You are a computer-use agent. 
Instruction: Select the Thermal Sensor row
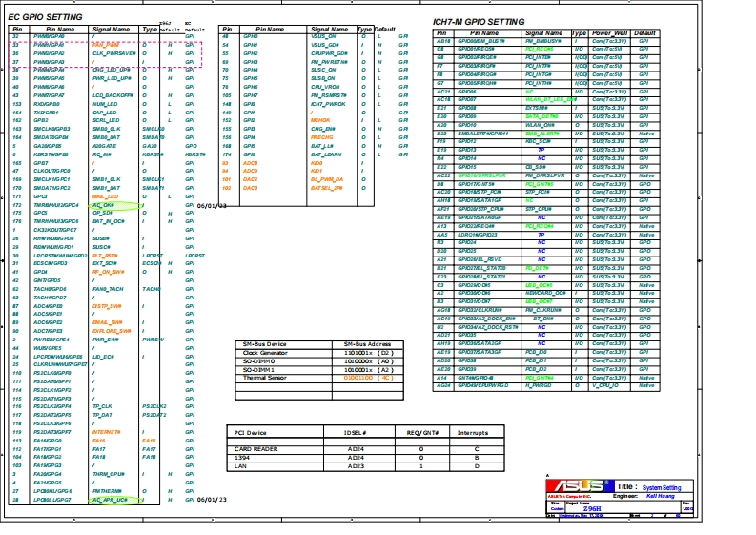[264, 377]
